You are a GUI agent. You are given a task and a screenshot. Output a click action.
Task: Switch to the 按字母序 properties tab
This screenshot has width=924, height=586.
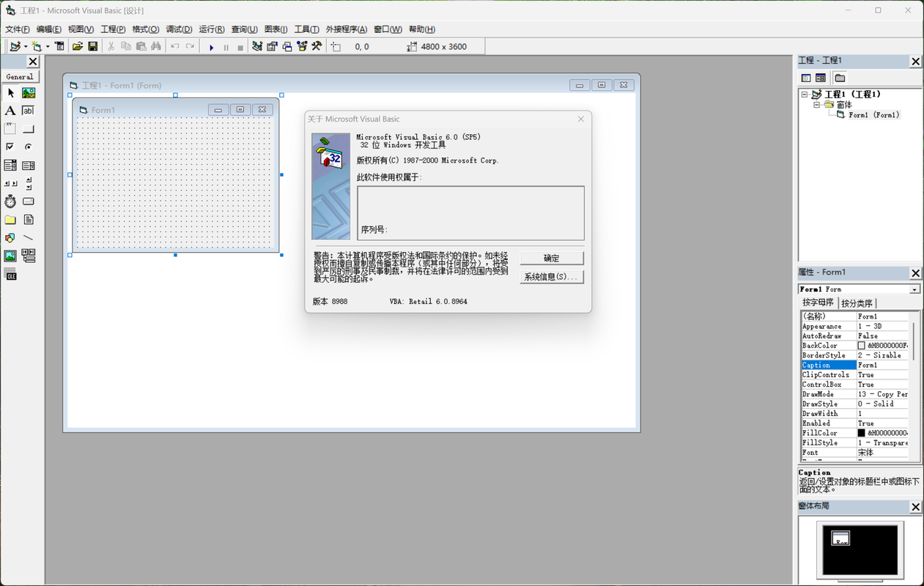point(818,303)
